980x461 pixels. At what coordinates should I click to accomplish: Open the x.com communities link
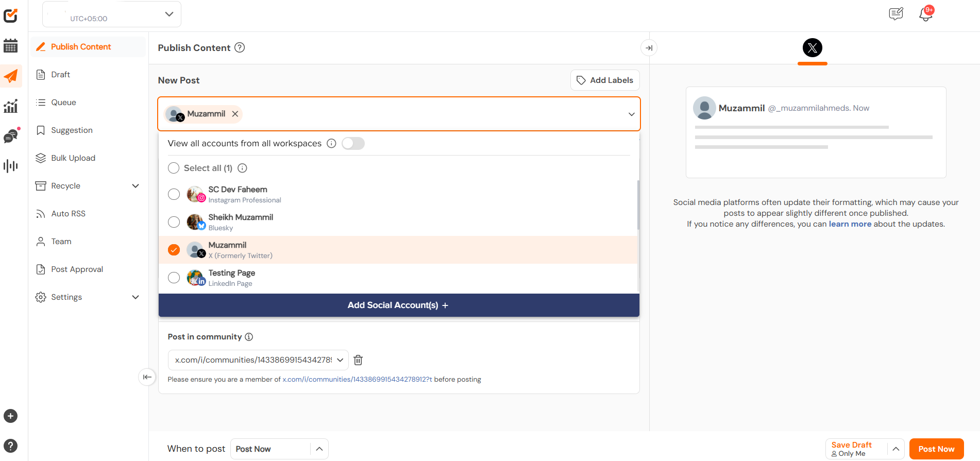click(x=358, y=380)
